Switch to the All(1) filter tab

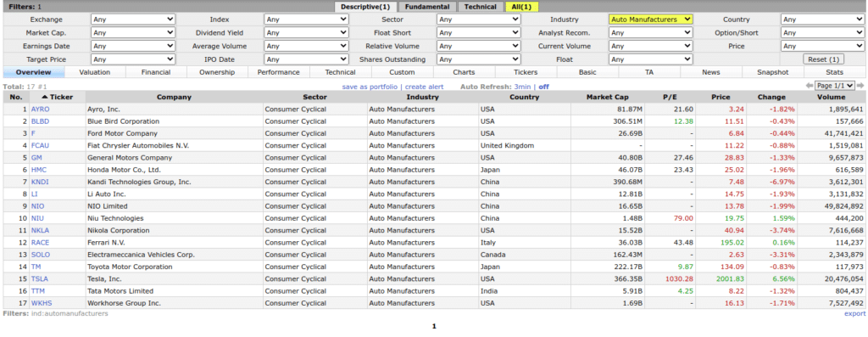click(x=522, y=7)
